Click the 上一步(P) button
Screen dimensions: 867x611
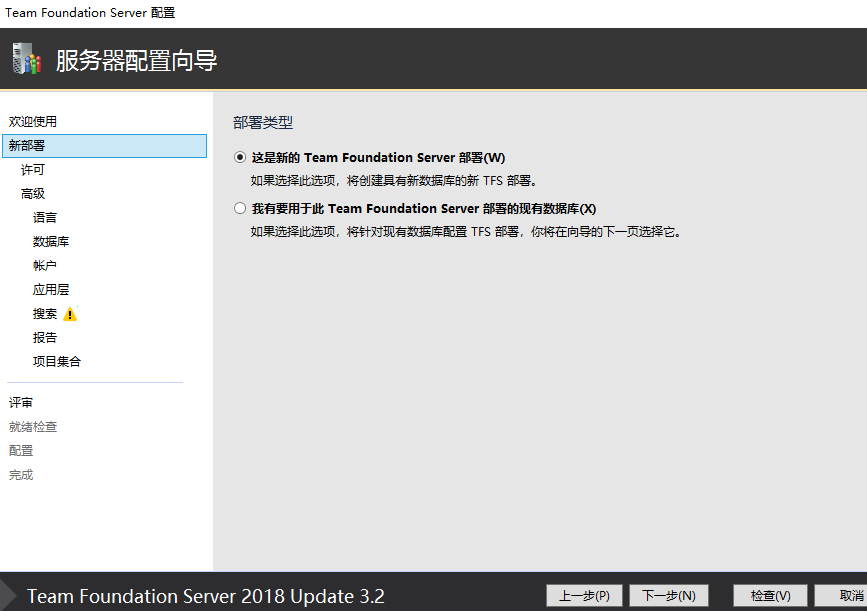pos(584,596)
